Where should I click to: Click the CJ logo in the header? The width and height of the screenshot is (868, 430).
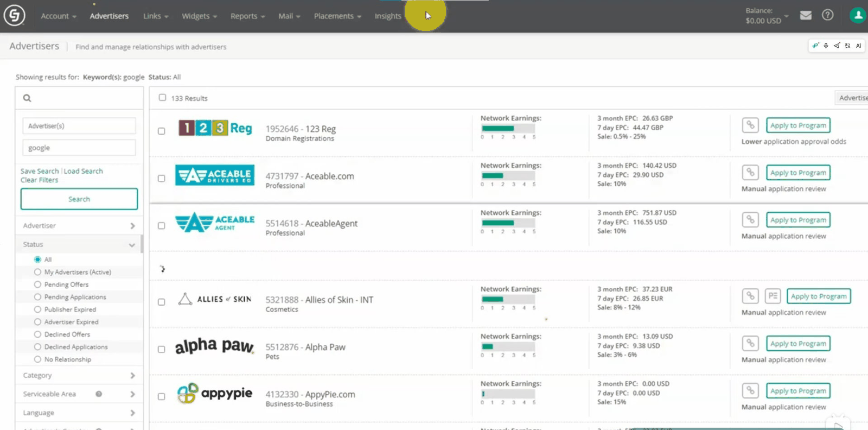click(x=15, y=16)
